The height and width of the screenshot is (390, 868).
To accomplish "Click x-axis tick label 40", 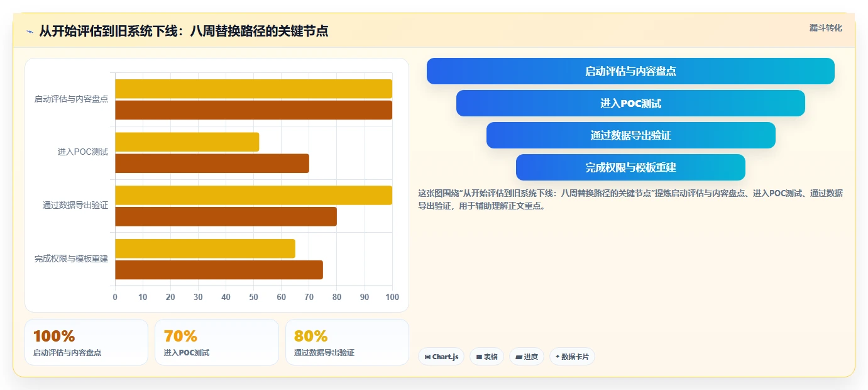I will coord(226,297).
